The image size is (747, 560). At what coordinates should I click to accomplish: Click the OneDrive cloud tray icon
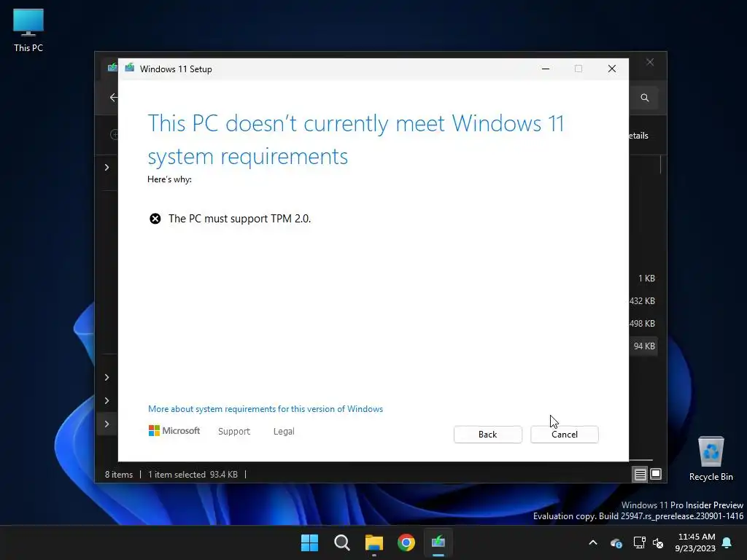(616, 542)
